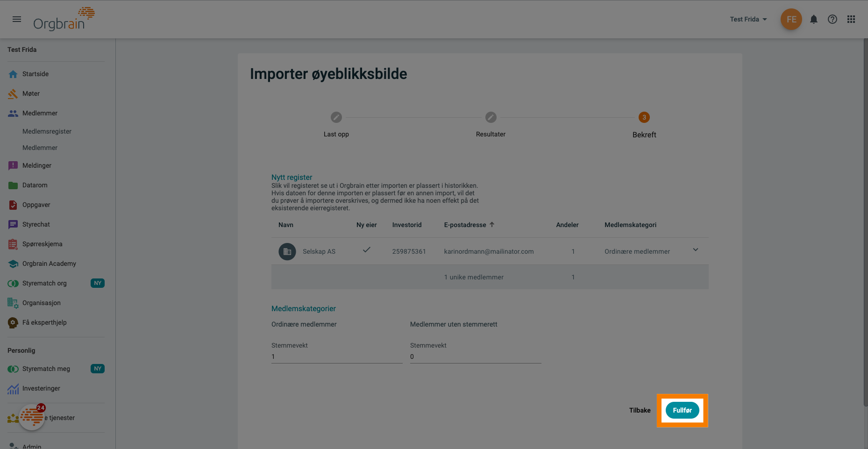Click the Bekreft step 3 circle
The image size is (868, 449).
644,117
